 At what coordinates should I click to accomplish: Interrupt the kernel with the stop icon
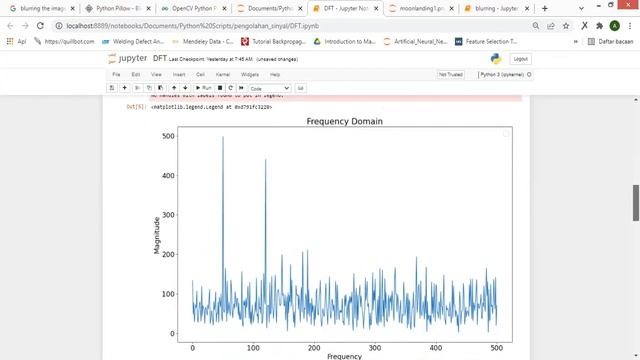click(x=220, y=88)
